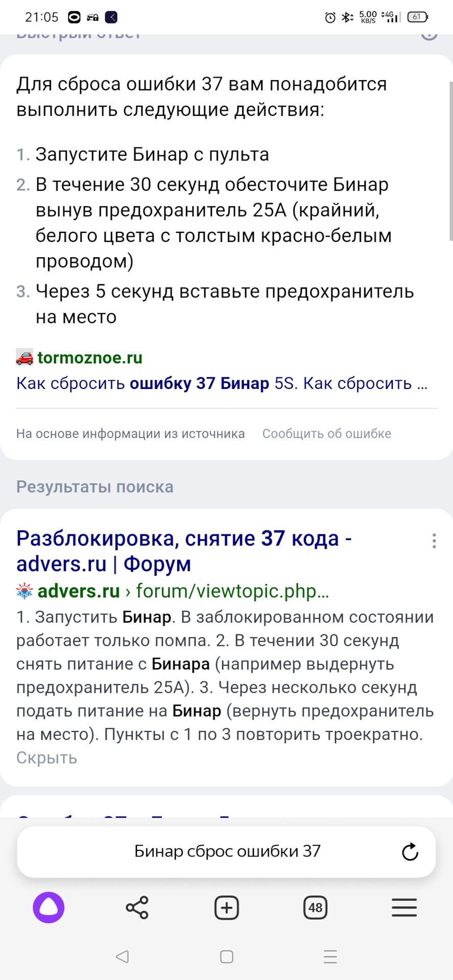Tap the search field Бинар сброс ошибки 37

[227, 851]
